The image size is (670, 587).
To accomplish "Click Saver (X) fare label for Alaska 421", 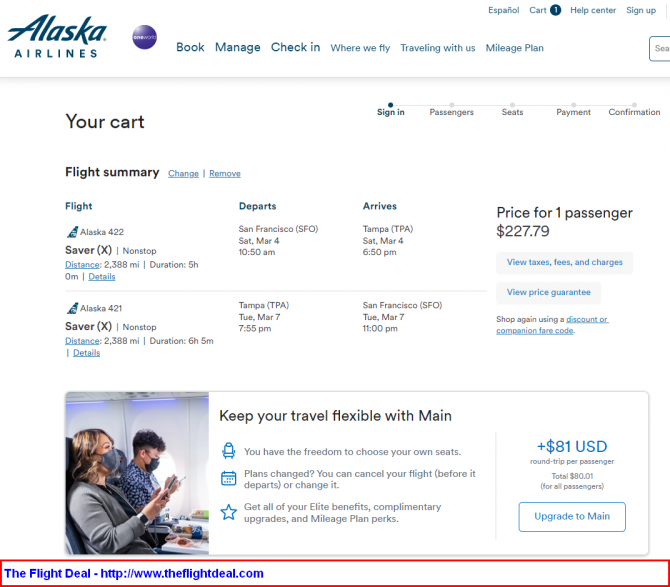I will (88, 326).
